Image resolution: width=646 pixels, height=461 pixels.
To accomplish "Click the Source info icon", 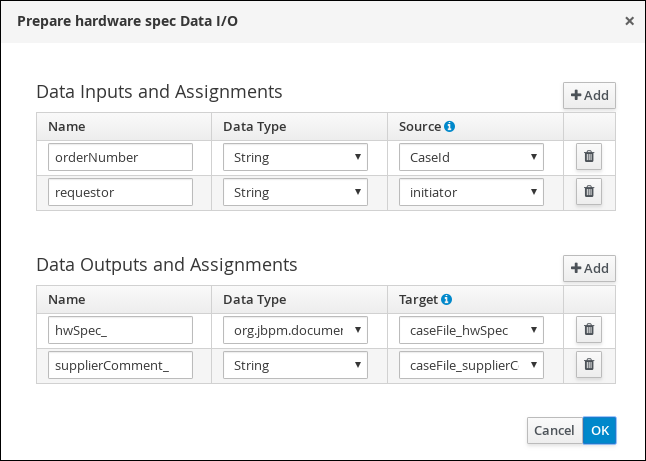I will [450, 127].
